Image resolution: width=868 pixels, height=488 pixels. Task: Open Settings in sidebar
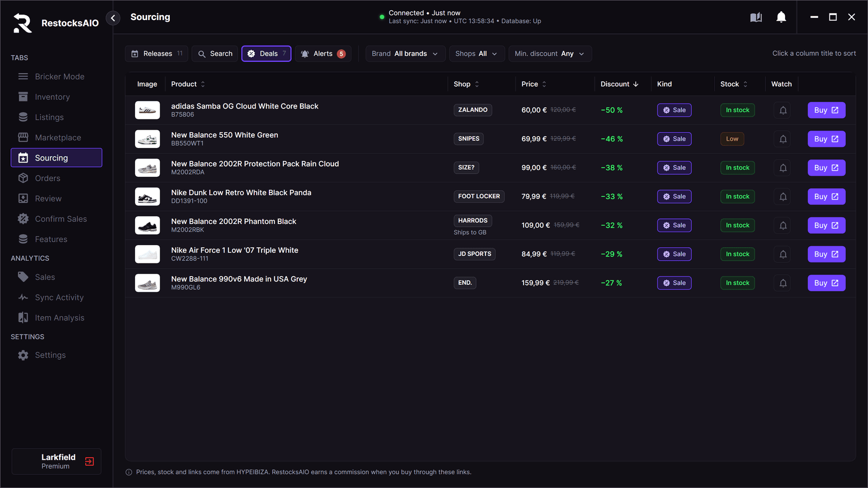coord(56,355)
